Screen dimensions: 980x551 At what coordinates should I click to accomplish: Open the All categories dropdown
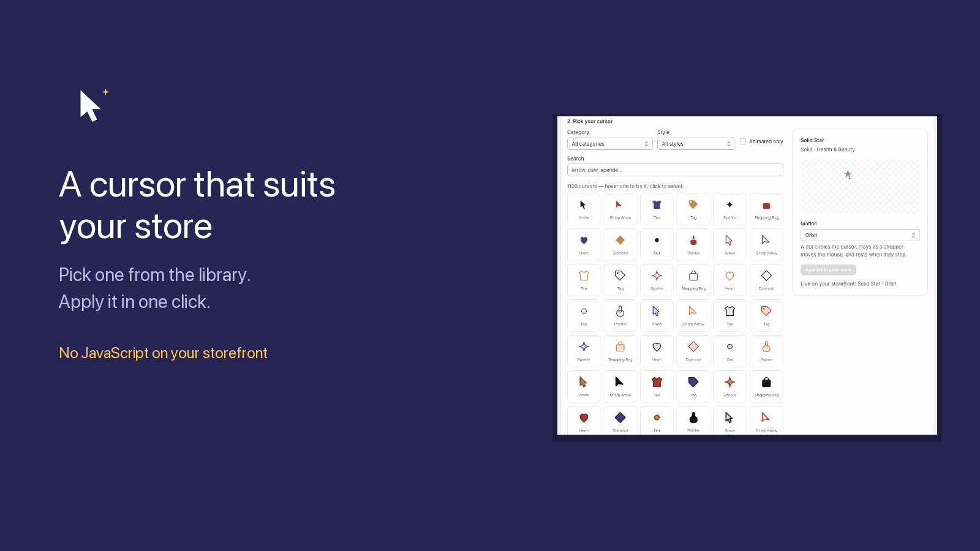point(609,144)
